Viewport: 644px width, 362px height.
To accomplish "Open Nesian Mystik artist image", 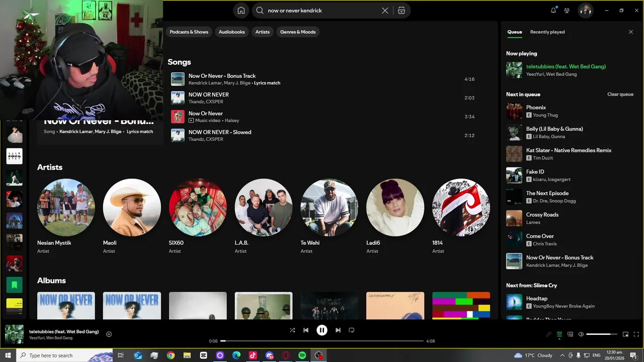I will pyautogui.click(x=66, y=208).
